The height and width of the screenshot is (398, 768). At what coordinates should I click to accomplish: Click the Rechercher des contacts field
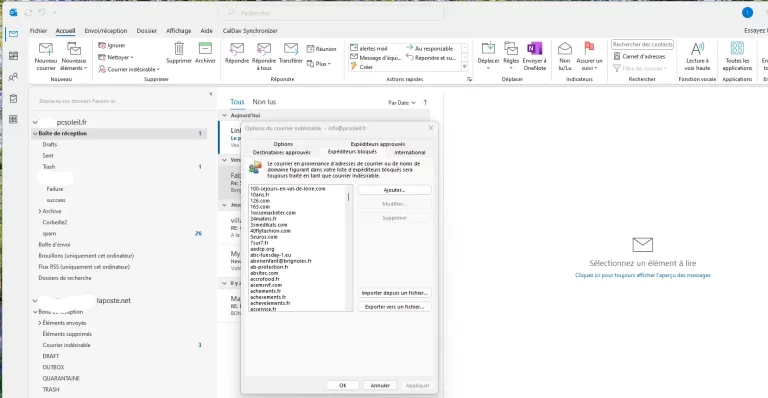[x=643, y=45]
